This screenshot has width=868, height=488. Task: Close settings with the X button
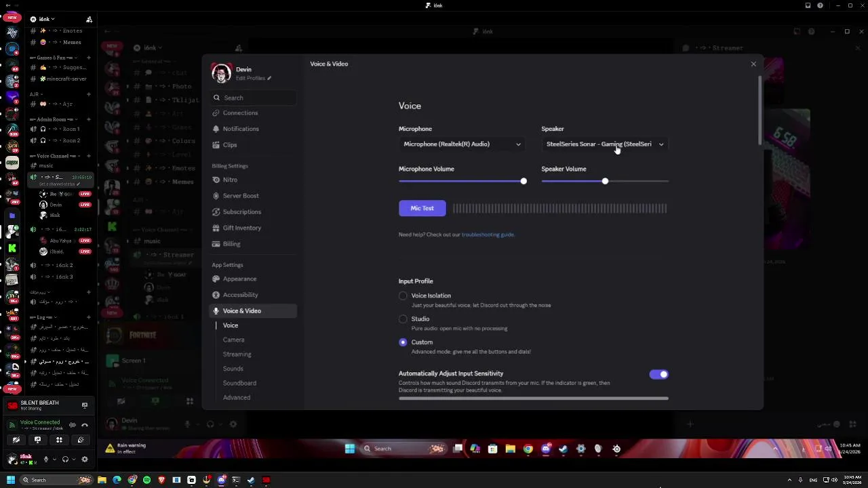(753, 64)
